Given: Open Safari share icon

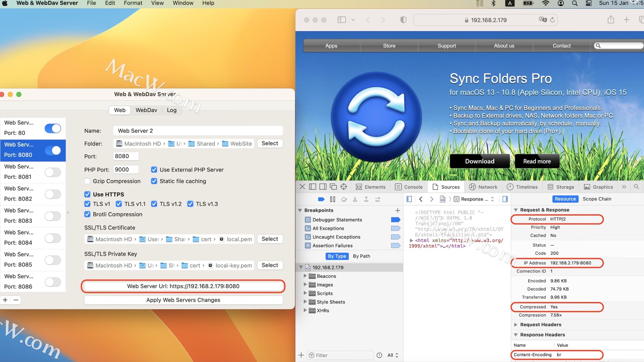Looking at the screenshot, I should tap(611, 20).
